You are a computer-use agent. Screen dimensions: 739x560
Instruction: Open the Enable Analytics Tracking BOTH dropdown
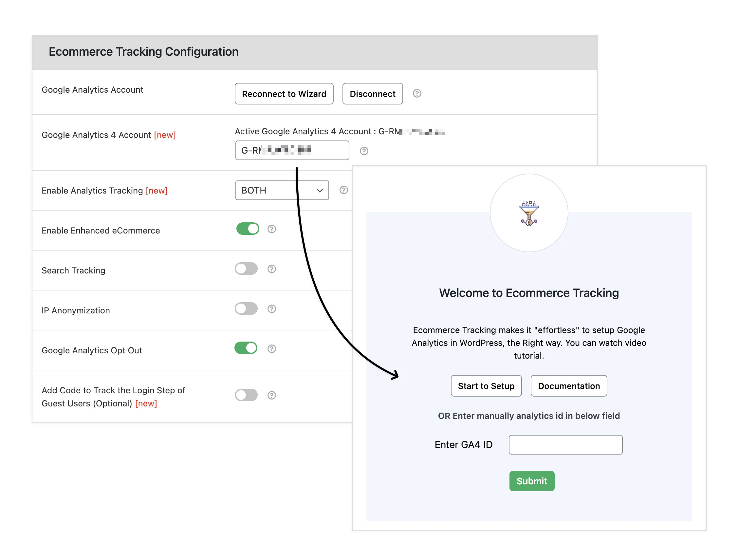[x=282, y=191]
